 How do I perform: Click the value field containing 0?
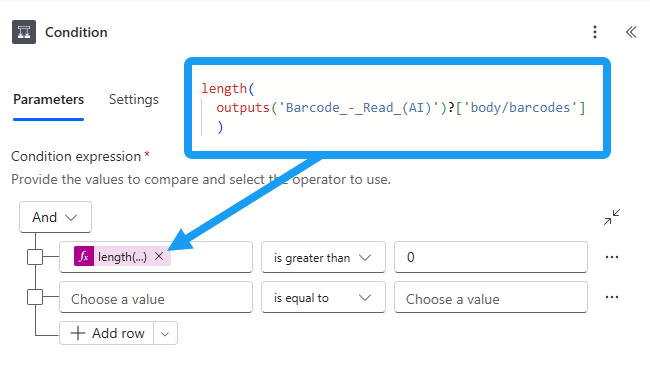click(491, 257)
